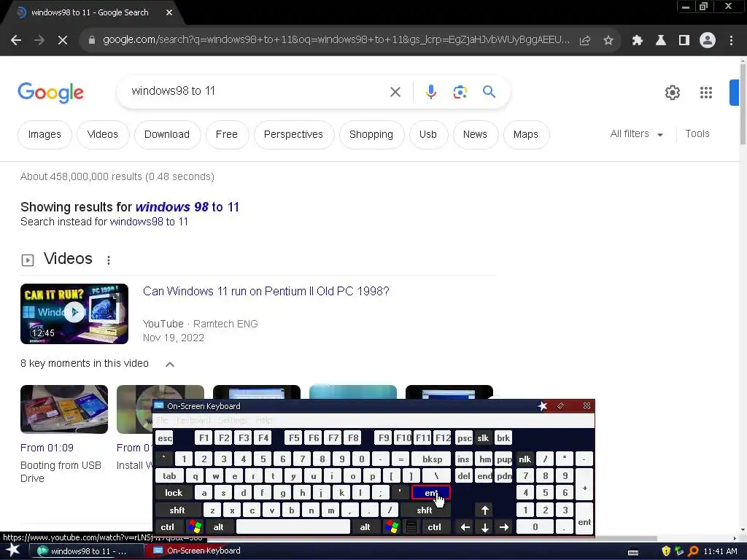Viewport: 747px width, 560px height.
Task: Toggle the slk scroll lock key
Action: [483, 438]
